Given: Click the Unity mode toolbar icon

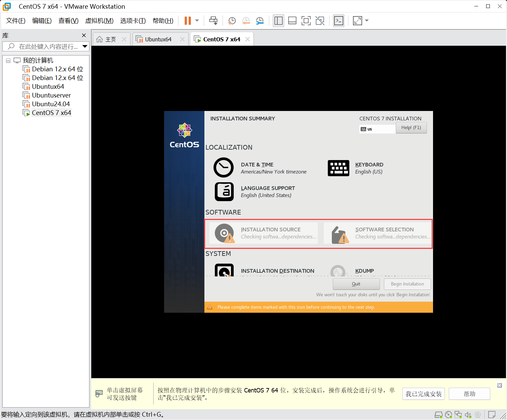Looking at the screenshot, I should tap(320, 21).
